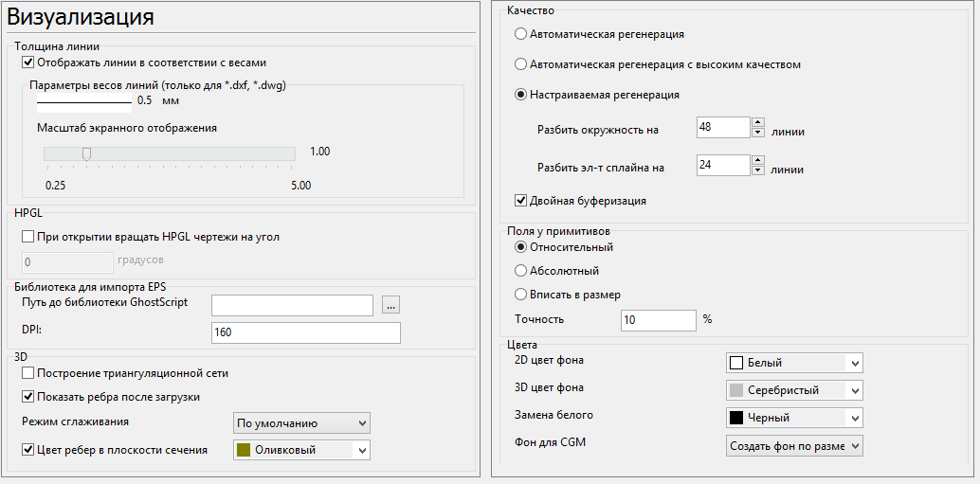Click the screen display scale slider thumb

click(86, 153)
